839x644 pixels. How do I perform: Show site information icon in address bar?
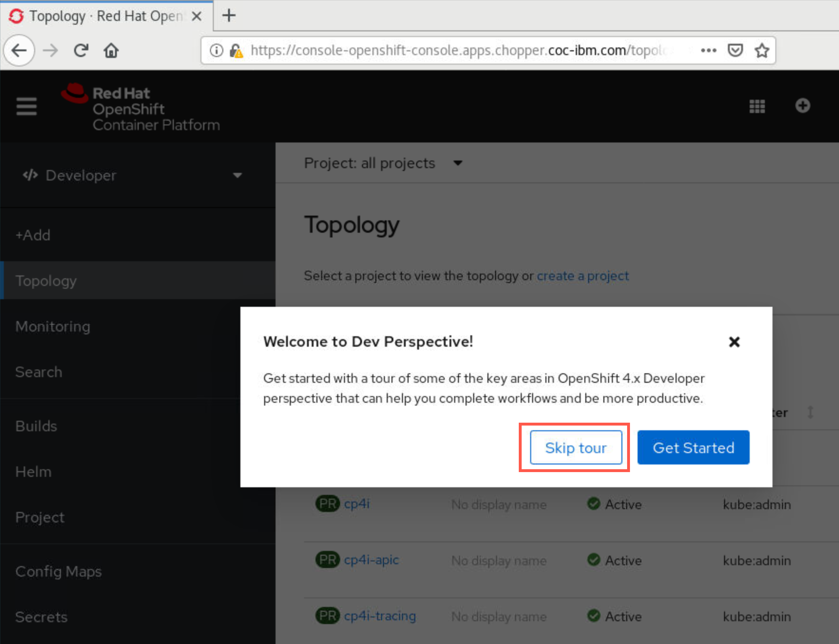[216, 50]
